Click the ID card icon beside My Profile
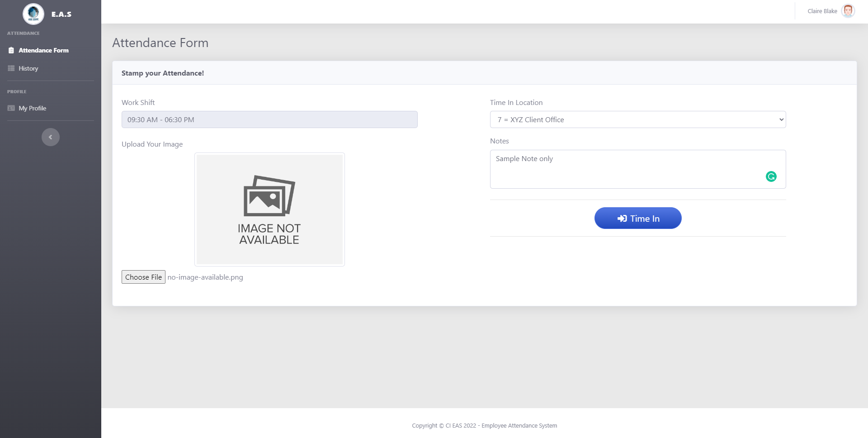 tap(11, 108)
